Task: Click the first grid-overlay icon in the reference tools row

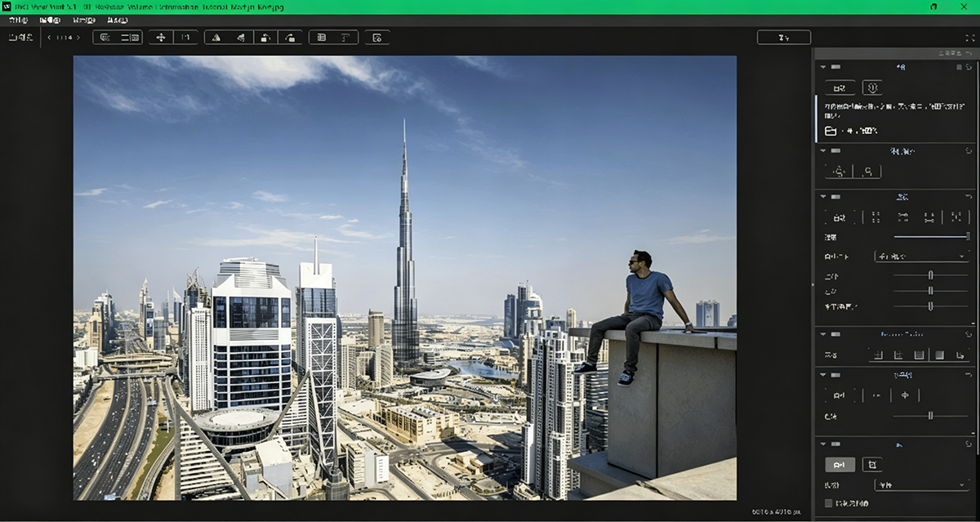Action: click(879, 355)
